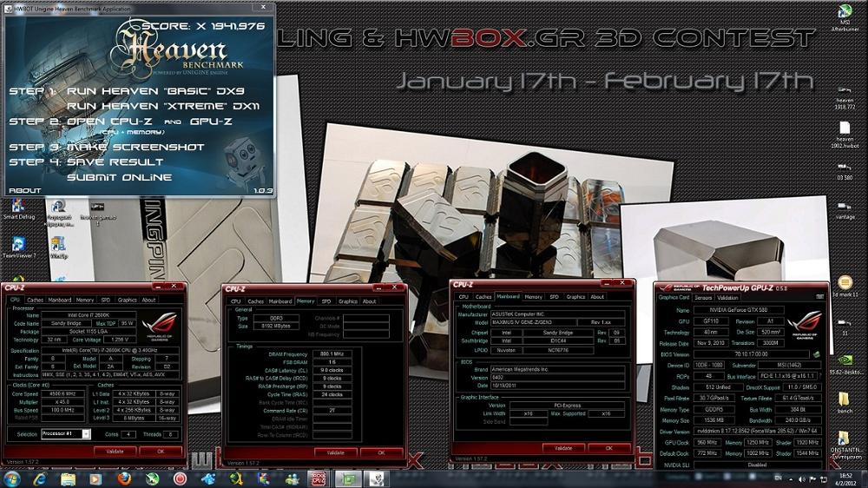Switch to Caches tab in CPU-Z CPU window
This screenshot has height=488, width=868.
click(x=35, y=300)
